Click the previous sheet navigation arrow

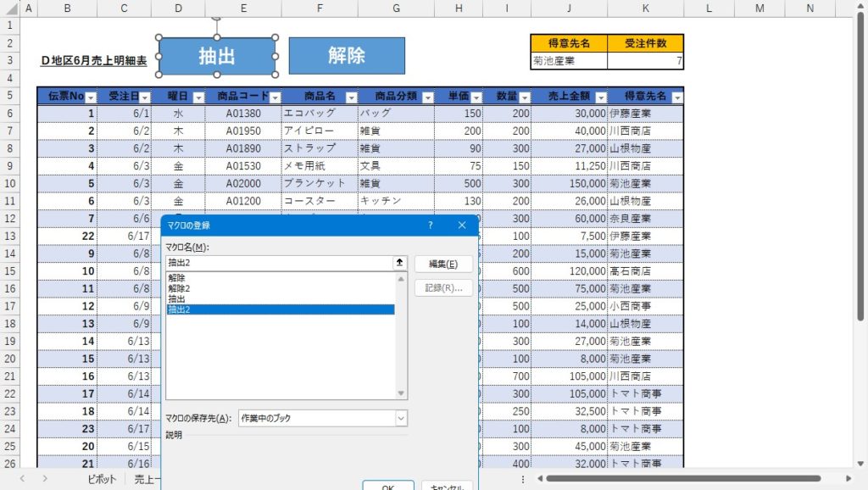(22, 479)
